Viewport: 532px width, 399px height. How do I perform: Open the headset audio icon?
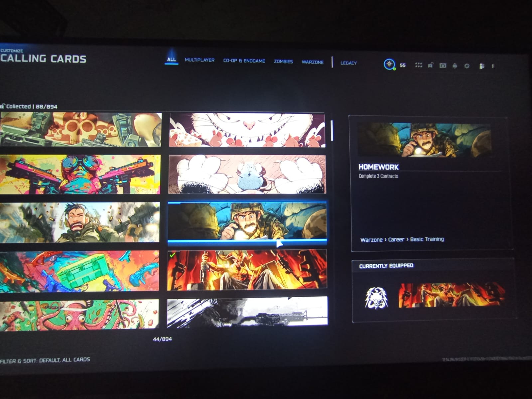(443, 66)
